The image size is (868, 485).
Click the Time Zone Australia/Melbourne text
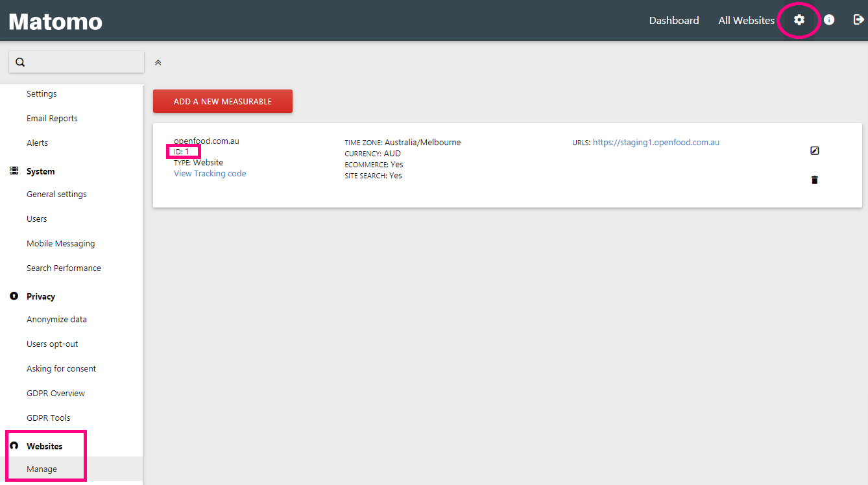402,142
